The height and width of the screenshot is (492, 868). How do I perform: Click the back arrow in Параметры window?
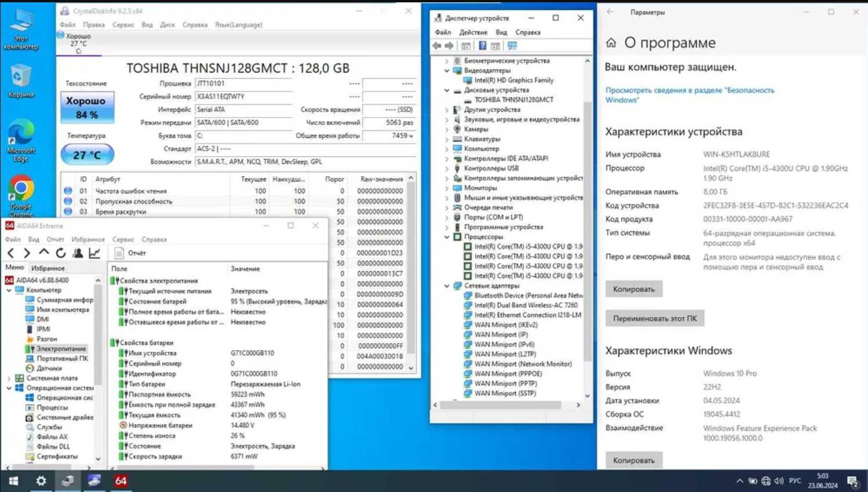coord(610,12)
